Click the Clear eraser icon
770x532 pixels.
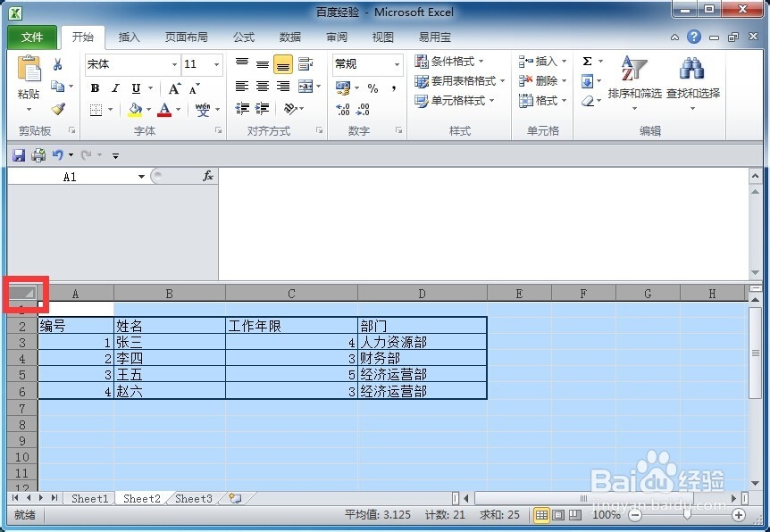(x=587, y=101)
